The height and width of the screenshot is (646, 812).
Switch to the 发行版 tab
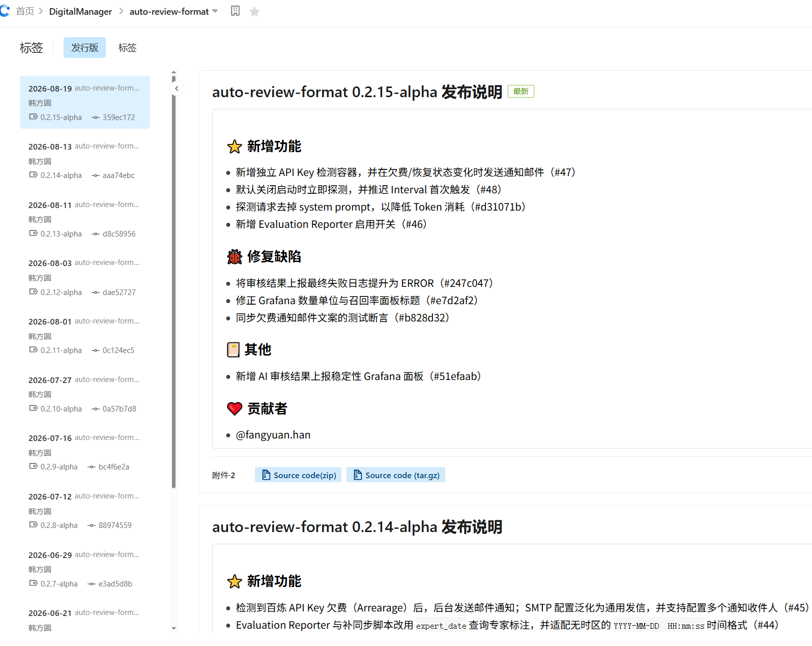point(84,47)
